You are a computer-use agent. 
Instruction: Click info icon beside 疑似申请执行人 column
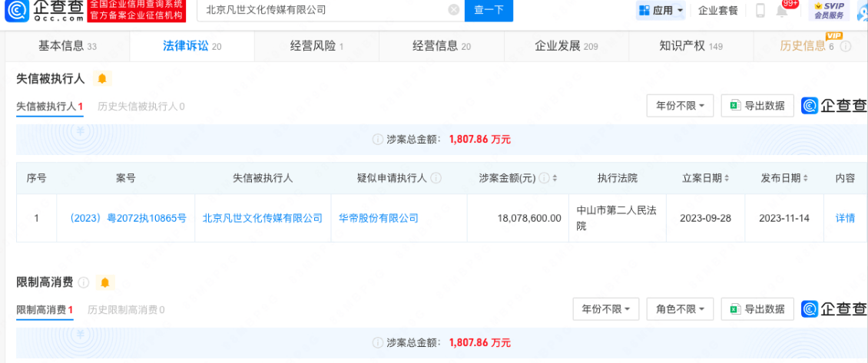pyautogui.click(x=436, y=178)
